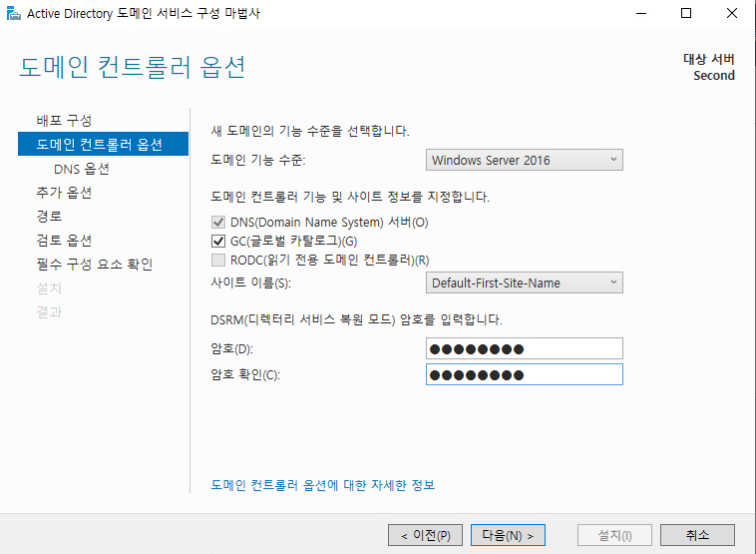The height and width of the screenshot is (554, 756).
Task: Open 도메인 컨트롤러 옵션에 대한 자세한 정보 link
Action: [x=322, y=485]
